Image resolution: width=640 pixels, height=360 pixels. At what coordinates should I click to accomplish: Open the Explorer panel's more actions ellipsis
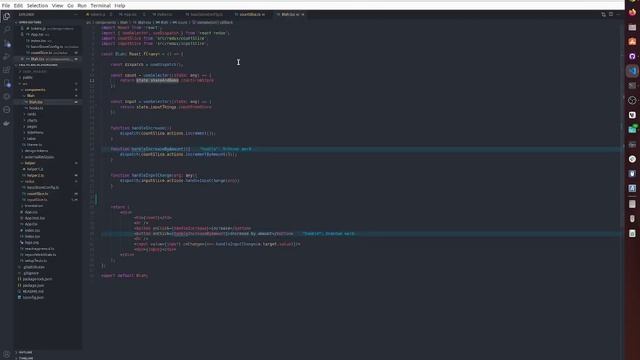76,15
